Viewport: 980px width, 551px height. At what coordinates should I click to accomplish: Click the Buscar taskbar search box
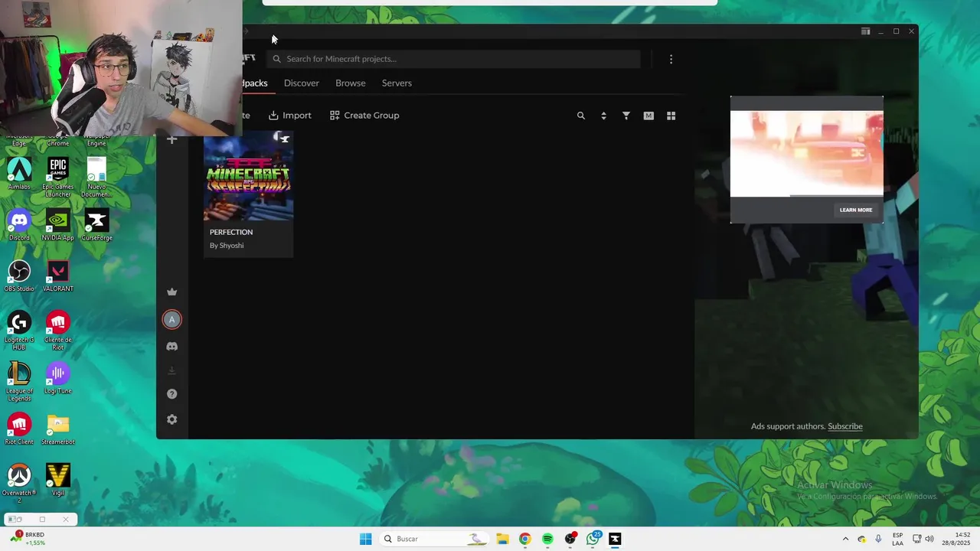(x=434, y=539)
